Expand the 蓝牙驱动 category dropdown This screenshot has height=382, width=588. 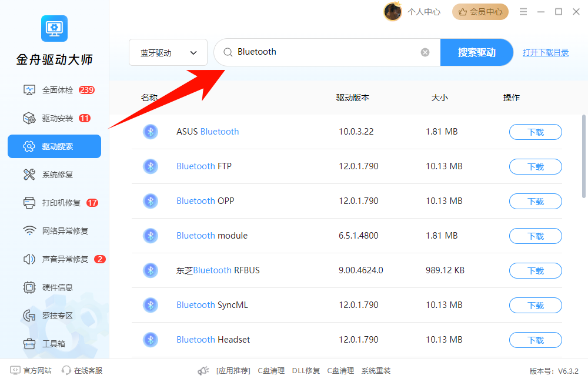point(168,52)
